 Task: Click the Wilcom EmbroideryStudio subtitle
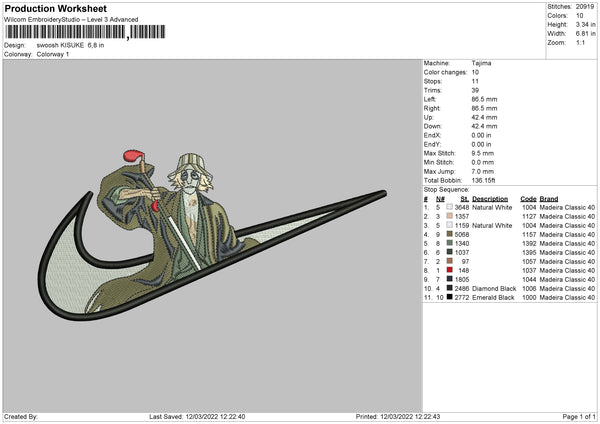coord(71,20)
